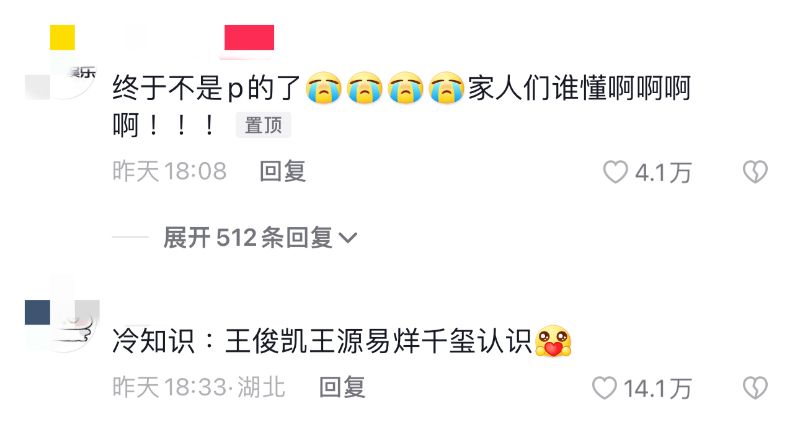Screen dimensions: 800x437
Task: Expand 512 replies with the chevron arrow
Action: pyautogui.click(x=348, y=238)
